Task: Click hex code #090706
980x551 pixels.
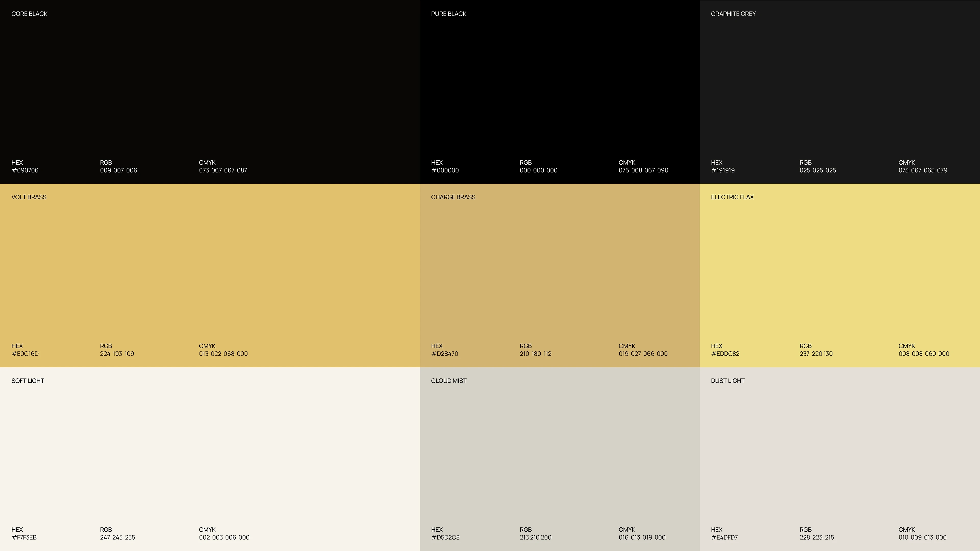Action: (25, 170)
